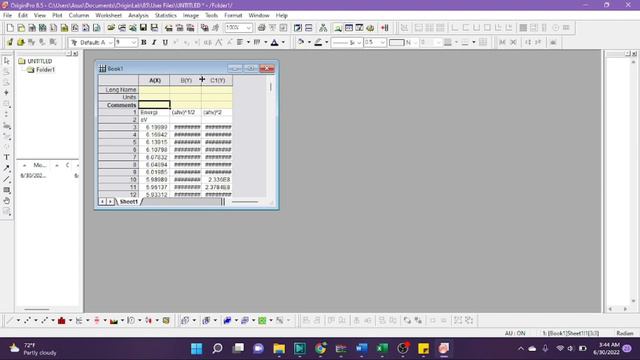Image resolution: width=640 pixels, height=360 pixels.
Task: Select UNTITLED project in Project Explorer
Action: click(40, 61)
